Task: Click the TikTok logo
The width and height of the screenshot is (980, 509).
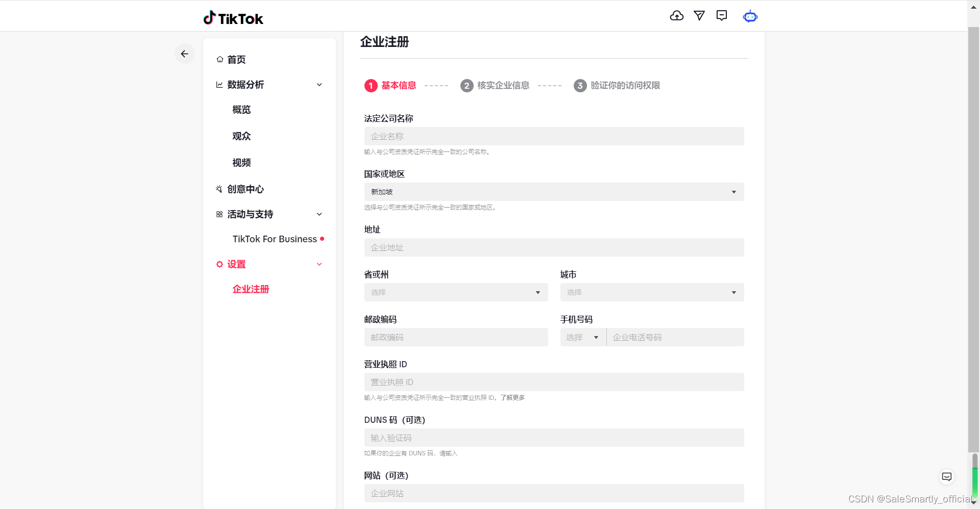Action: (233, 18)
